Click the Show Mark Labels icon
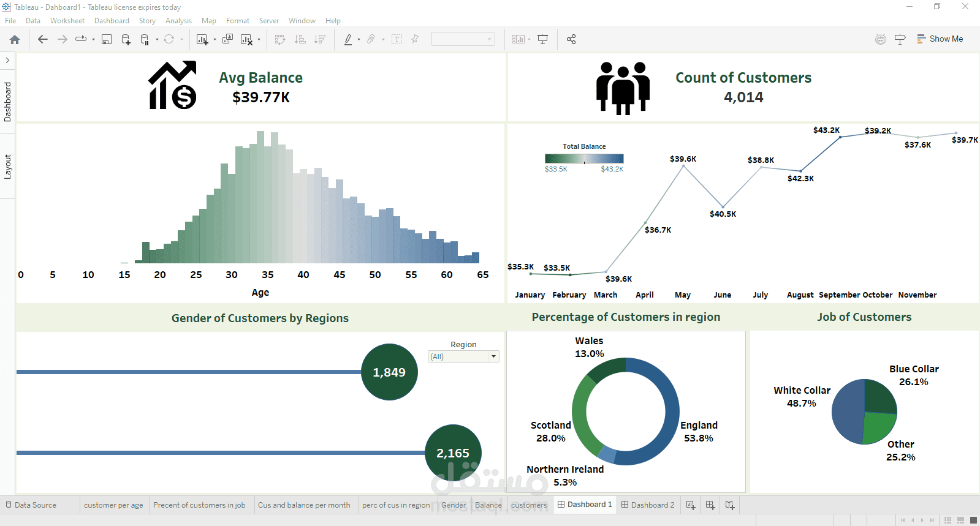Screen dimensions: 980x526 coord(397,39)
